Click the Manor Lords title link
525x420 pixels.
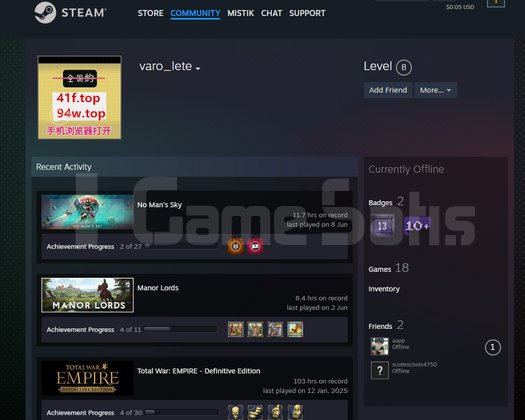pos(158,288)
